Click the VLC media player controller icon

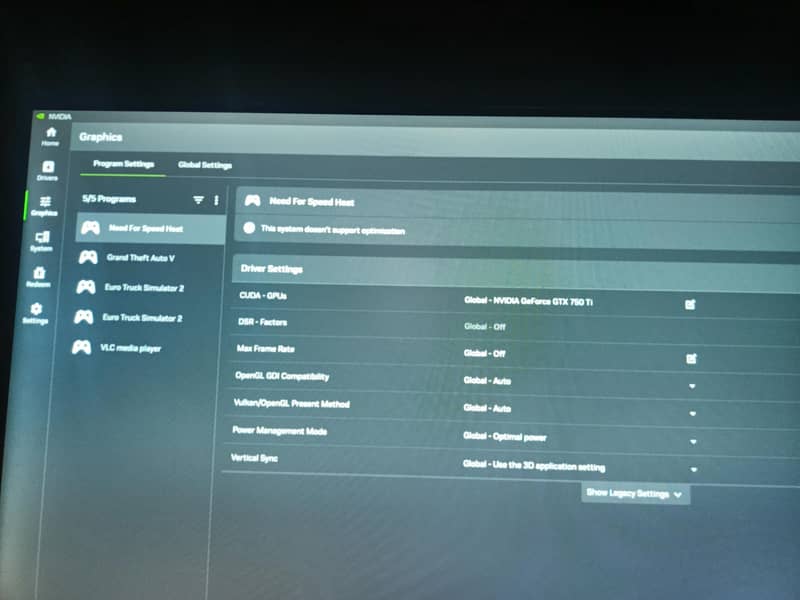[x=82, y=347]
